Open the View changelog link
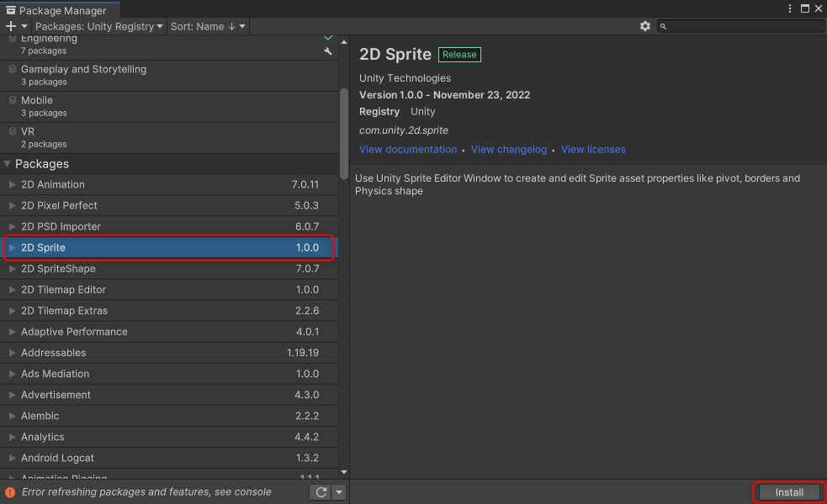Screen dimensions: 827x504 coord(508,149)
